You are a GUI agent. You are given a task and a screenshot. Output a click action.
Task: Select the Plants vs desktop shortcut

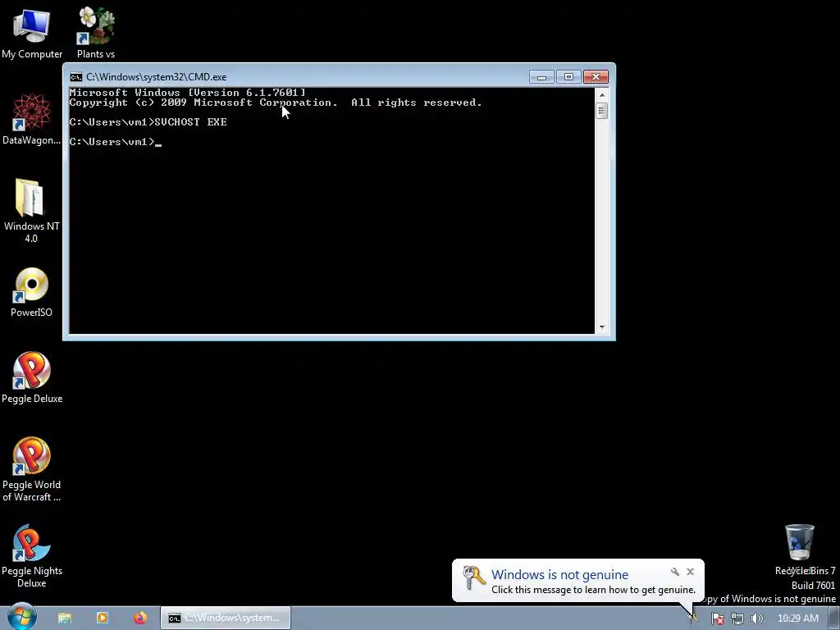coord(96,33)
